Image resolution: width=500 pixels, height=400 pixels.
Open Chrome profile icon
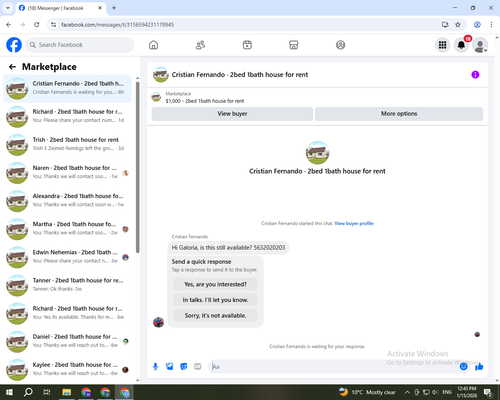point(477,25)
